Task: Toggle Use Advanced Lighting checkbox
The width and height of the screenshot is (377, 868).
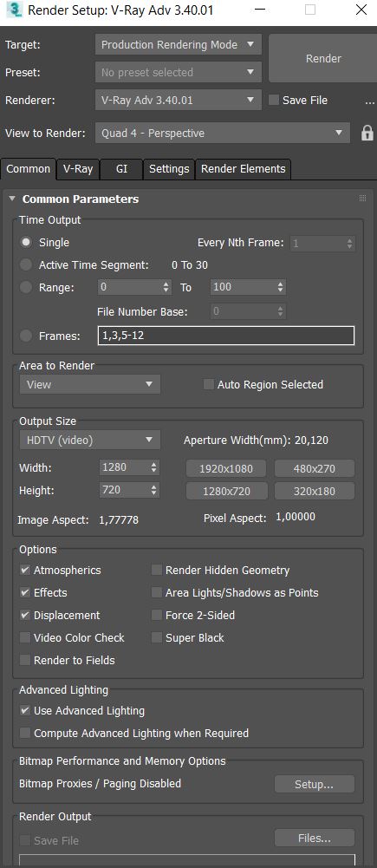Action: [x=25, y=710]
